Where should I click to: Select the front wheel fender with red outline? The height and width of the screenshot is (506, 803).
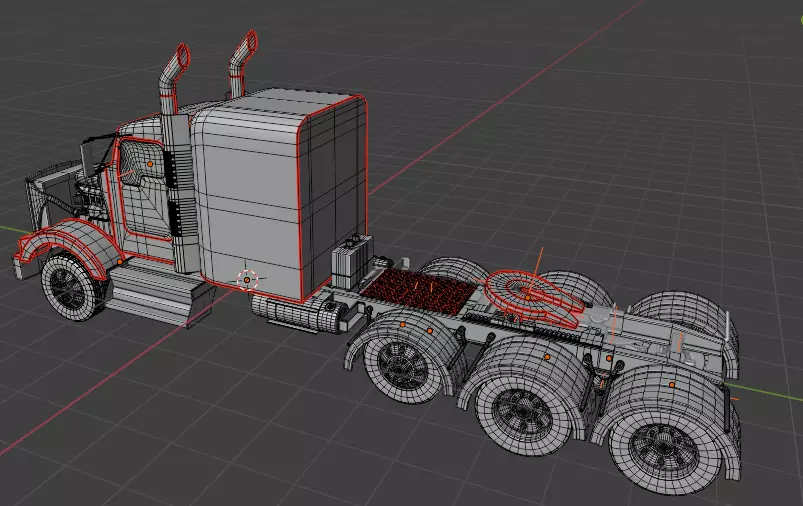point(69,248)
